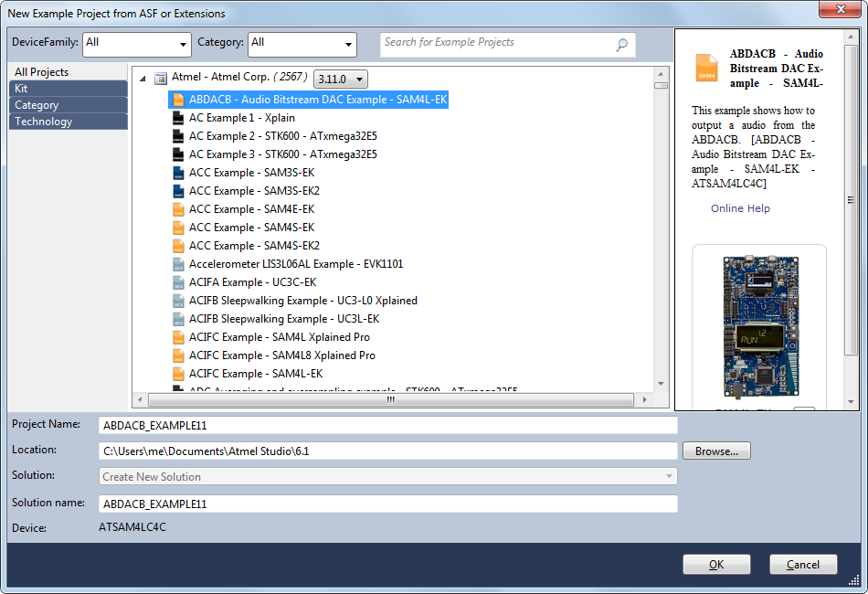
Task: Click the SAM4L-EK board thumbnail
Action: tap(760, 326)
